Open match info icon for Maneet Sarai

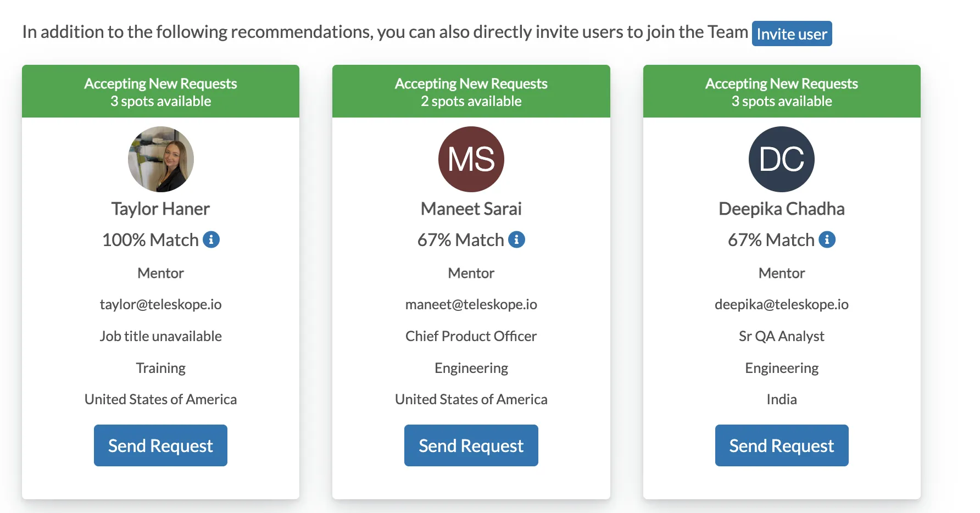516,239
